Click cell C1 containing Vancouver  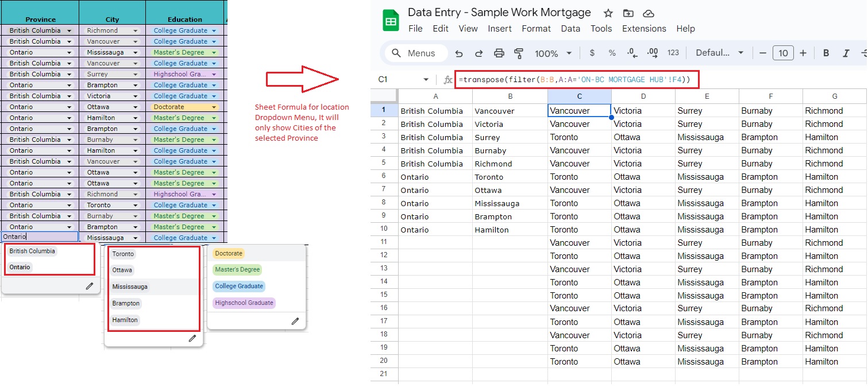click(579, 111)
